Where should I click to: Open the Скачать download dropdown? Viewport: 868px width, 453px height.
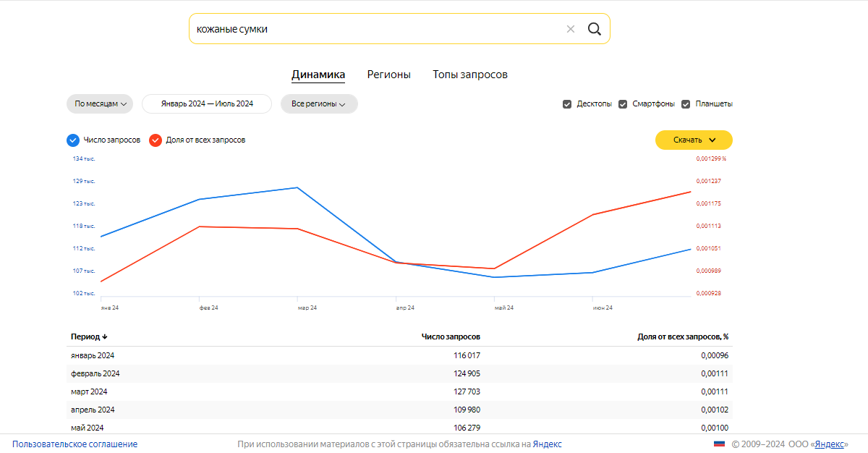[x=694, y=140]
